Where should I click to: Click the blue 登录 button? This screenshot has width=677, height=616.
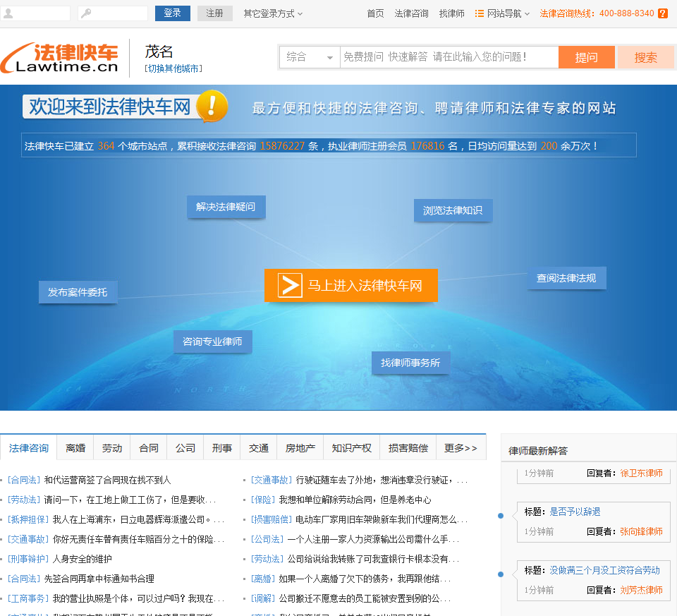point(172,13)
